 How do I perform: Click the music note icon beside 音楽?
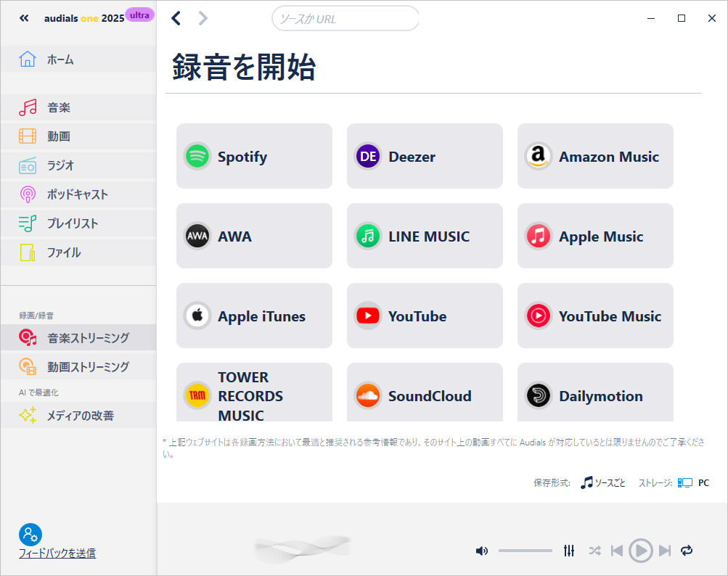click(x=28, y=107)
